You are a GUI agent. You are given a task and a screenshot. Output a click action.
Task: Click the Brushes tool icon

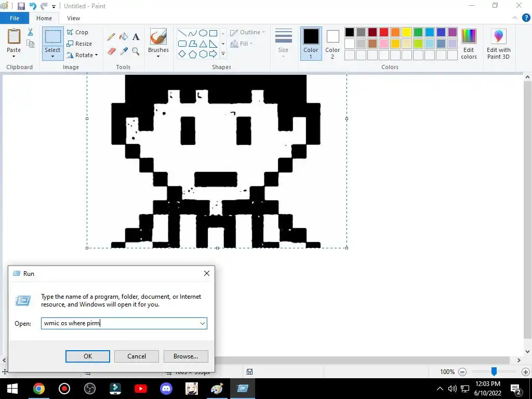pyautogui.click(x=158, y=37)
